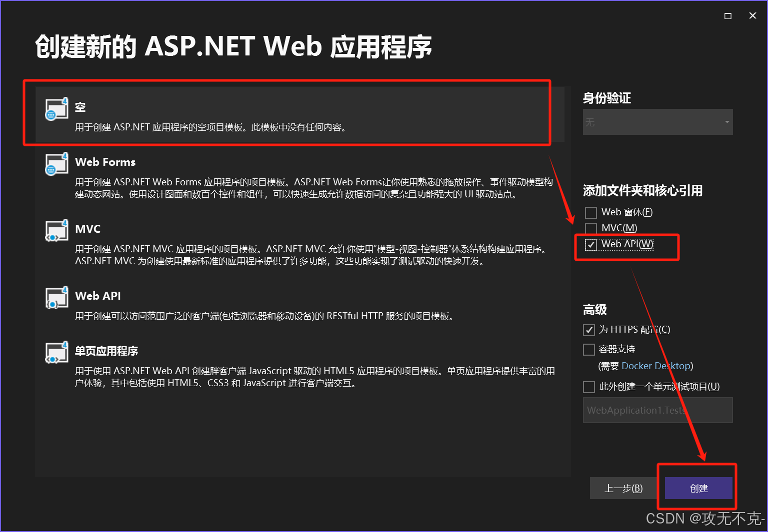The width and height of the screenshot is (768, 532).
Task: Click the 单页应用程序 description text
Action: tap(315, 377)
